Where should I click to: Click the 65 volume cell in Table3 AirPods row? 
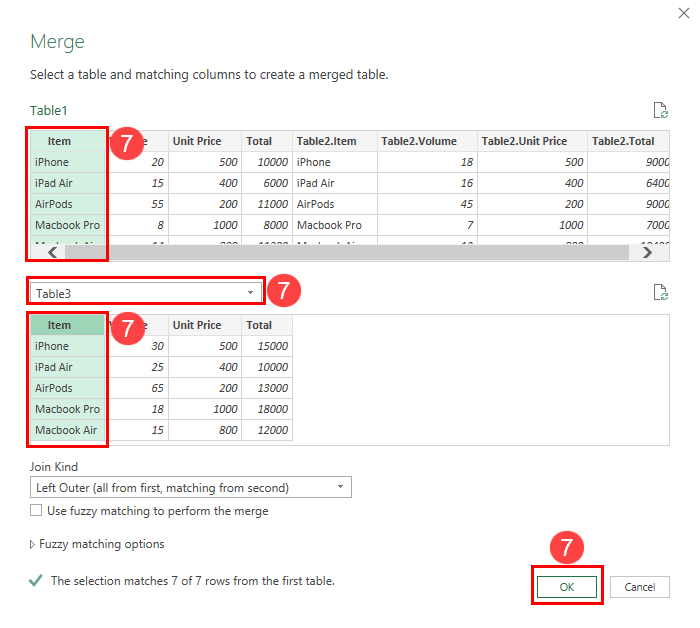click(x=138, y=388)
